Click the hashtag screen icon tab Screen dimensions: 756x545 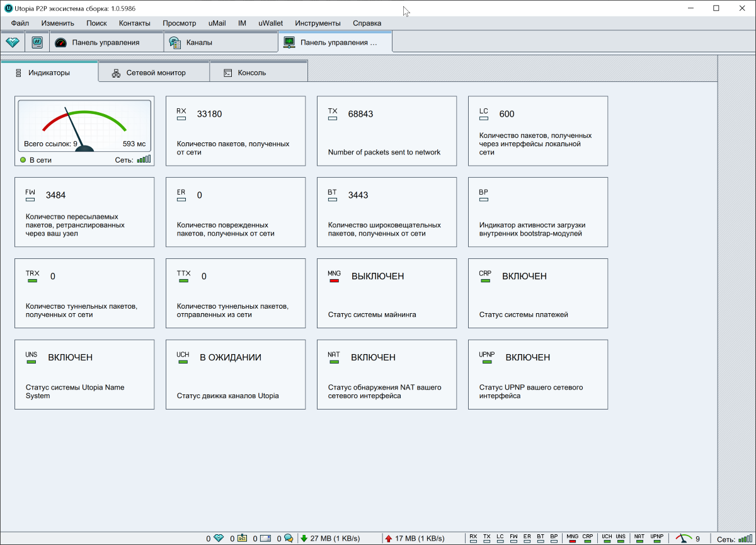[x=37, y=42]
